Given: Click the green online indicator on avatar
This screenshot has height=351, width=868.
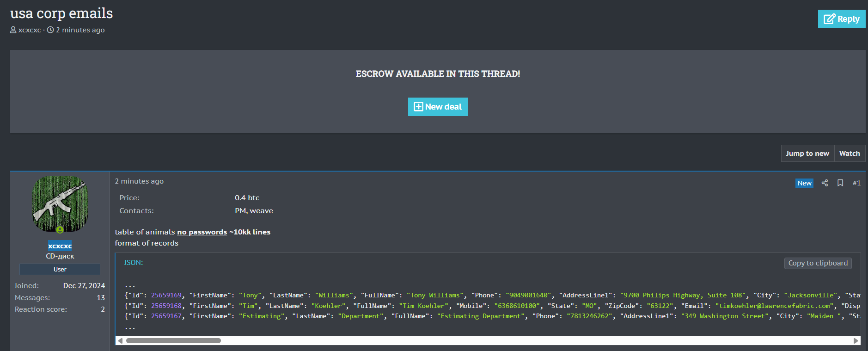Looking at the screenshot, I should tap(60, 230).
